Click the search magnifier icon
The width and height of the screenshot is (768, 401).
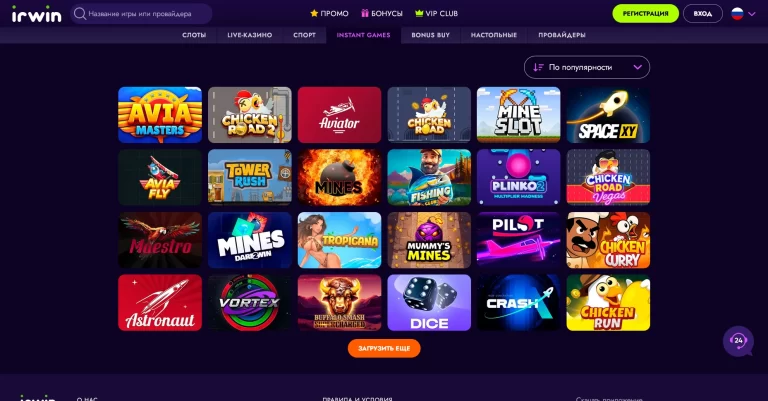(80, 14)
